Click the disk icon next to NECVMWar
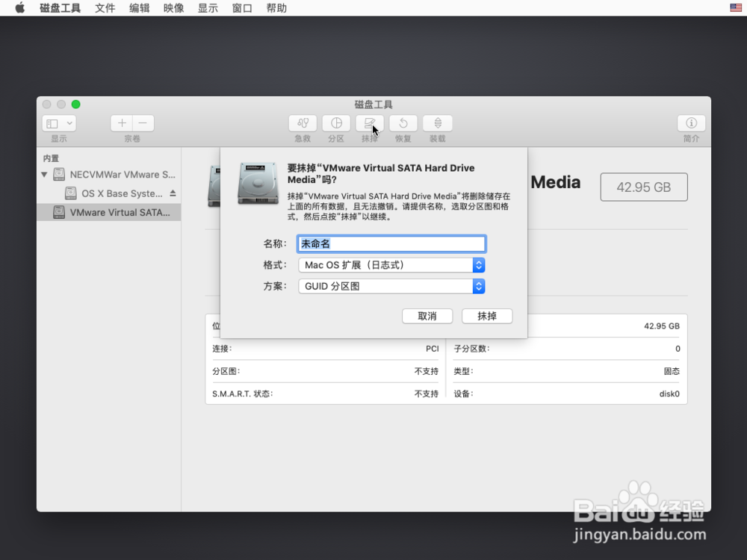 59,175
